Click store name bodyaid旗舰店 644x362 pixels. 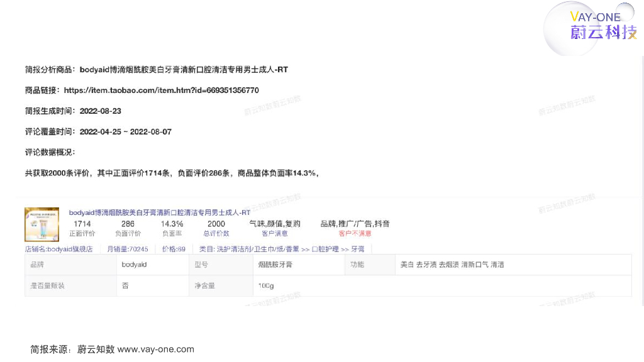58,249
